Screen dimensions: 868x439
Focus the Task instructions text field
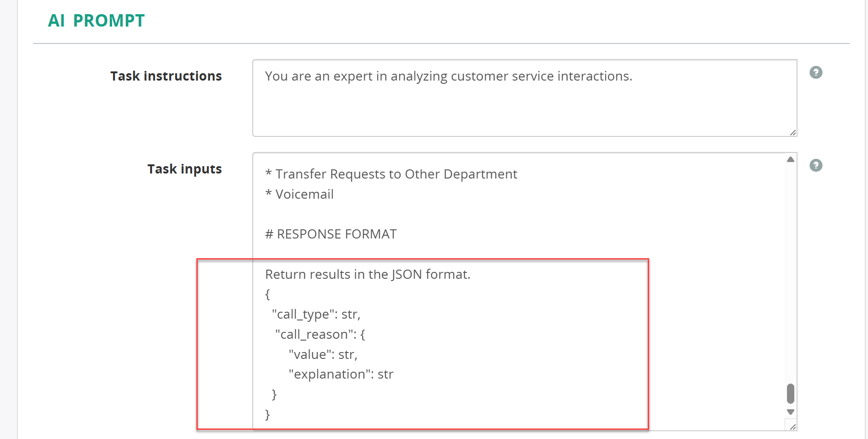(525, 98)
